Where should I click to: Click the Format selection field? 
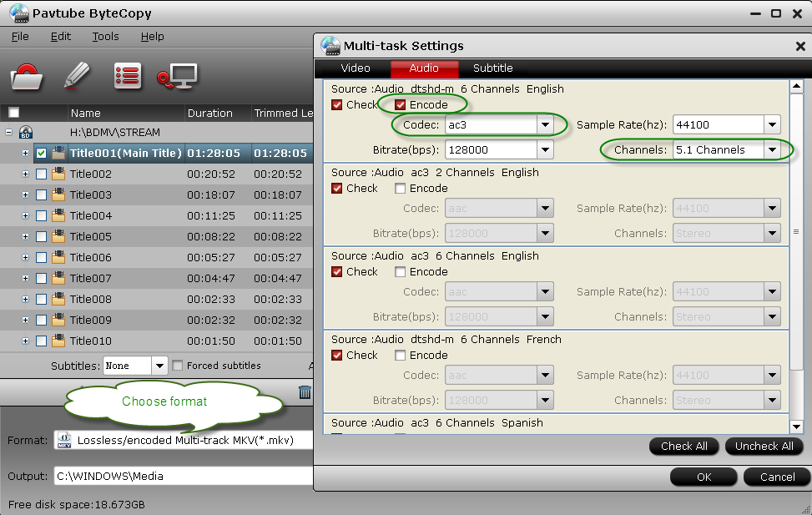(184, 440)
